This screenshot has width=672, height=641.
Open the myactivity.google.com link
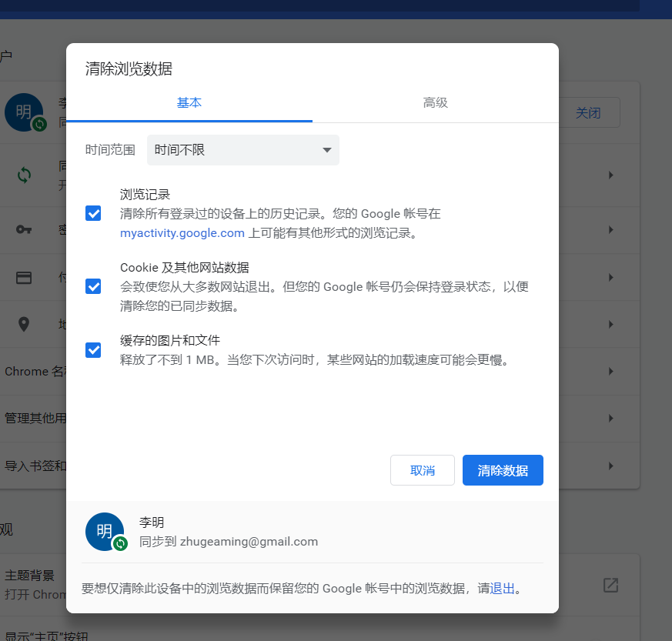pos(182,232)
